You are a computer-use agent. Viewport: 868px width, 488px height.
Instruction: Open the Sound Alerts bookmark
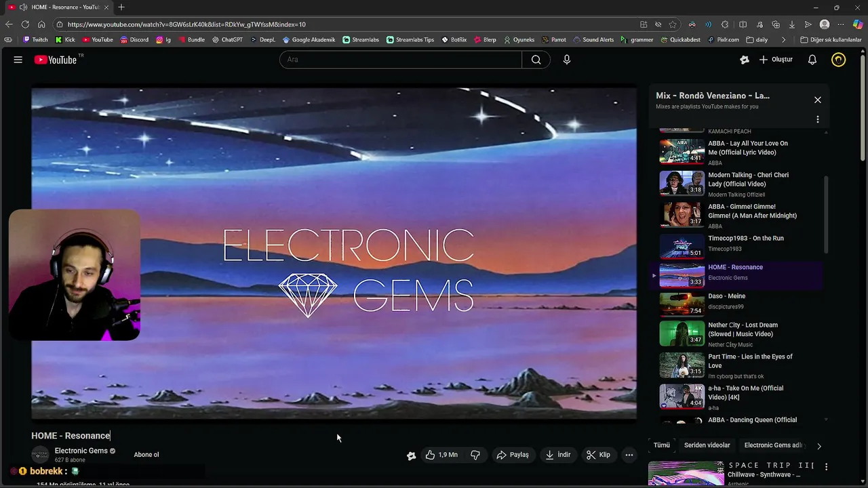[593, 40]
